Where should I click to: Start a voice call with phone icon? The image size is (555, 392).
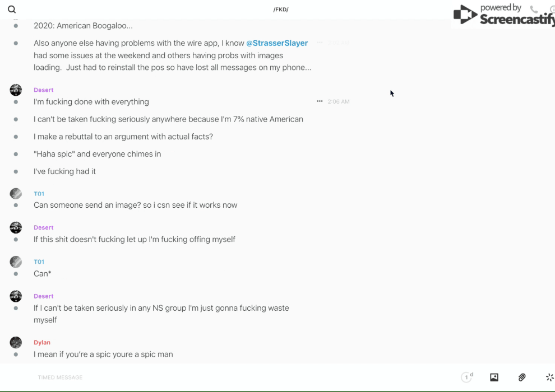(534, 10)
